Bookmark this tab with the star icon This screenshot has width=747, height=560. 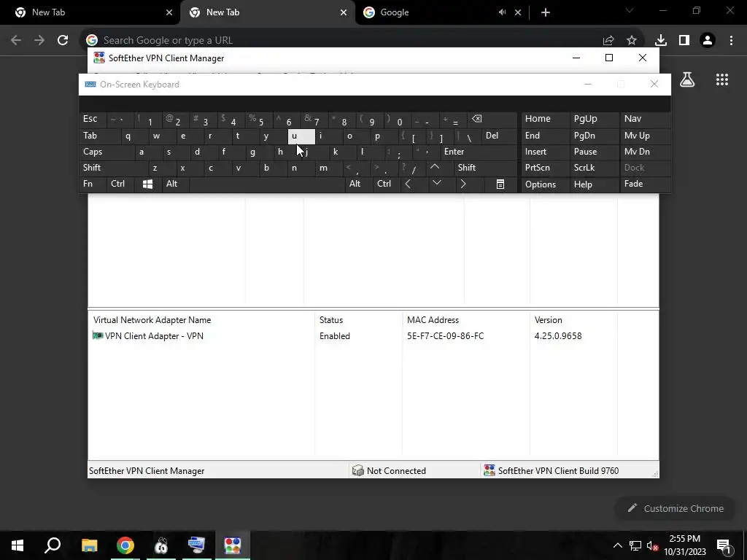(x=632, y=41)
